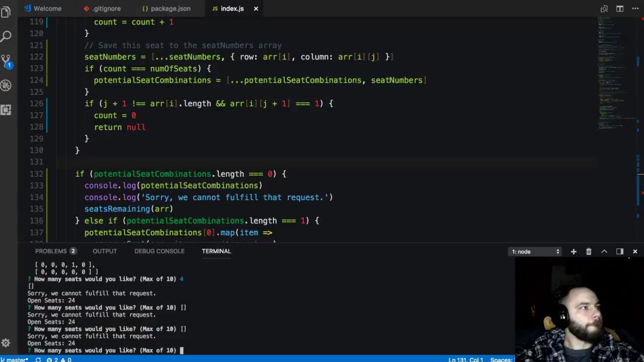644x362 pixels.
Task: Click the string 'Sorry, we cannot fulfill that request.' in code
Action: [x=234, y=197]
